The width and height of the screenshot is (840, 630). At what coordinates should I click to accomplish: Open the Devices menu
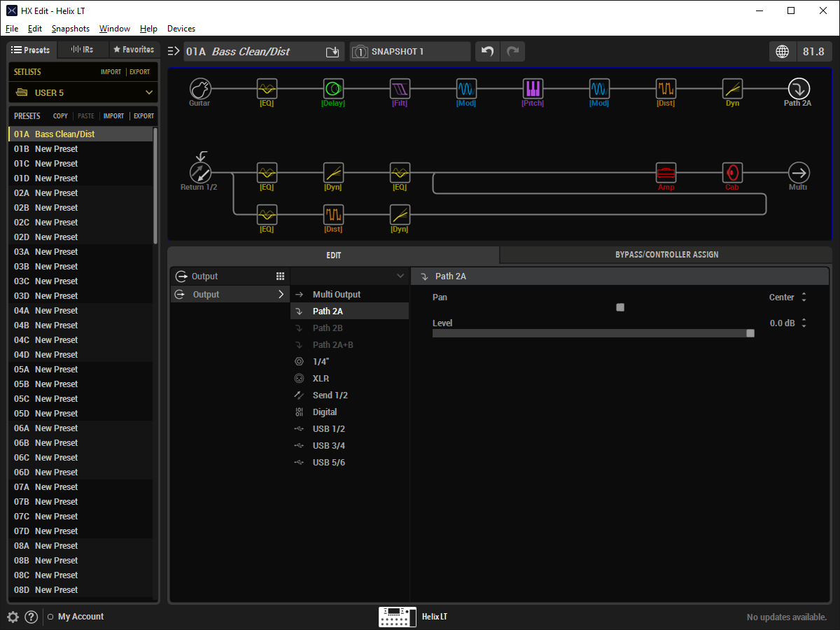pyautogui.click(x=181, y=29)
